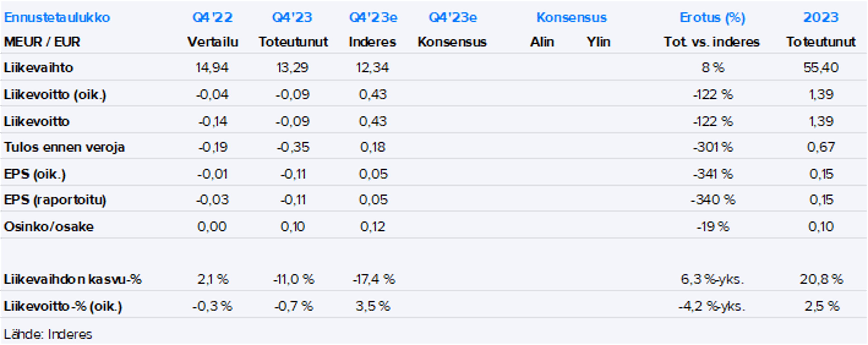The image size is (868, 345).
Task: Click the 2023 column header
Action: [x=821, y=18]
